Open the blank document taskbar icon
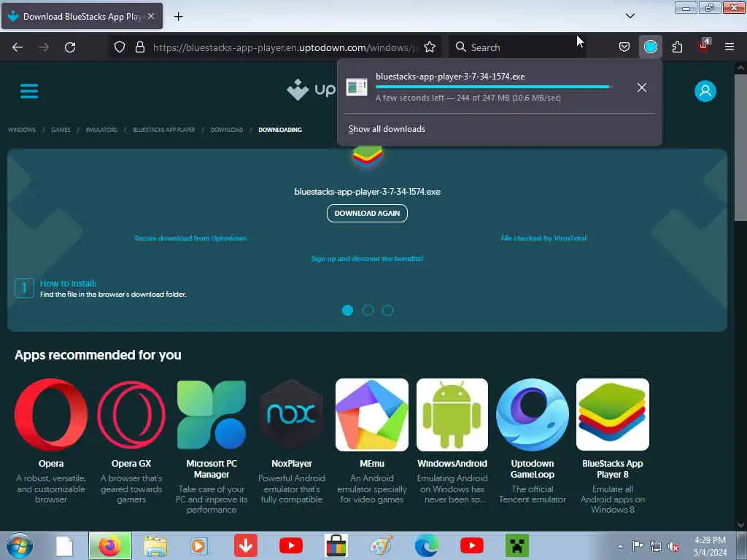747x560 pixels. [64, 546]
